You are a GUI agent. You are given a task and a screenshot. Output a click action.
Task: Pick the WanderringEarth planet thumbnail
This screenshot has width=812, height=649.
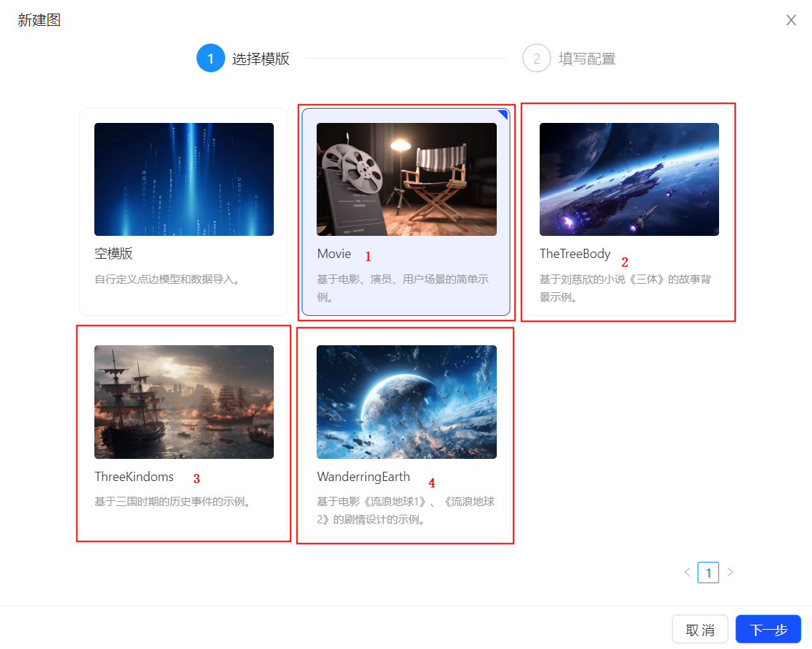(407, 402)
